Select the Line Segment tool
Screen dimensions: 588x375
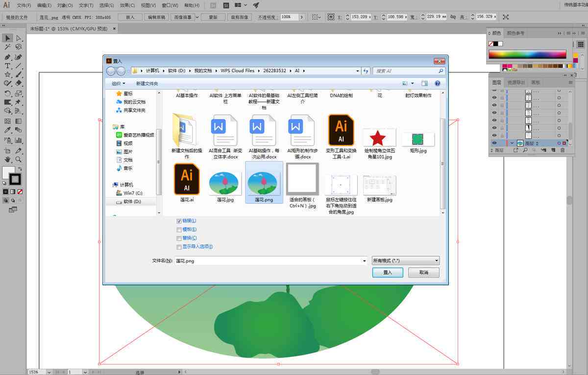pos(19,66)
